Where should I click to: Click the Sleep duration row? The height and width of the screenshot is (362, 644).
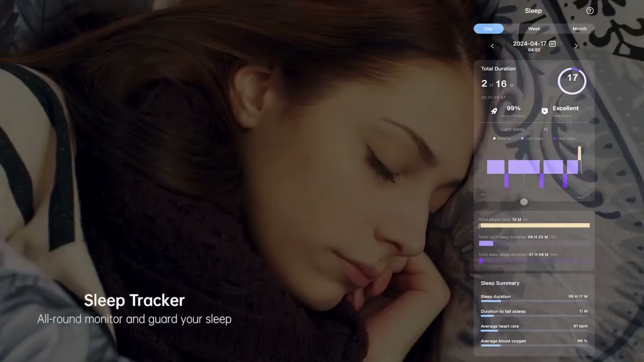click(x=534, y=298)
